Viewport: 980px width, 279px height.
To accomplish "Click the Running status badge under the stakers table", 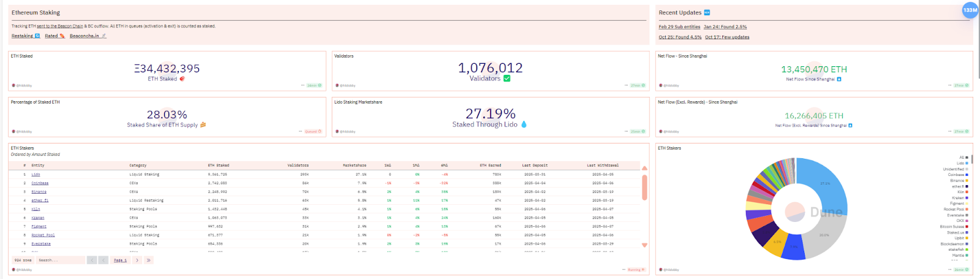I will pos(636,270).
